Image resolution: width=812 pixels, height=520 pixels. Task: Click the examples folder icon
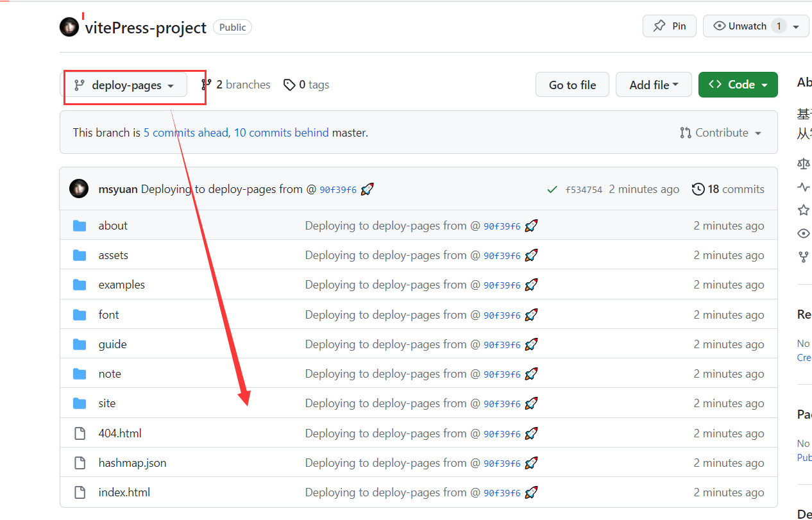(80, 285)
